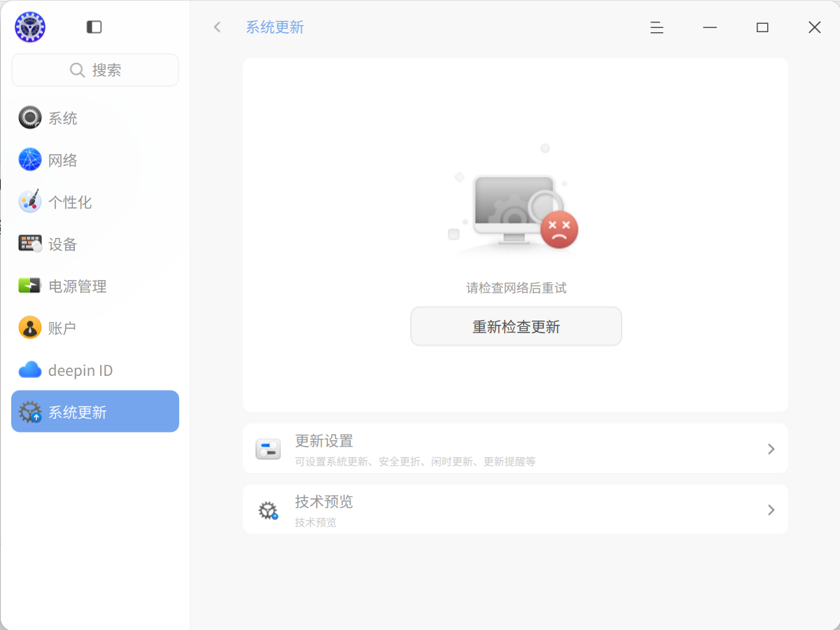
Task: Open deepin ID from the sidebar
Action: (95, 370)
